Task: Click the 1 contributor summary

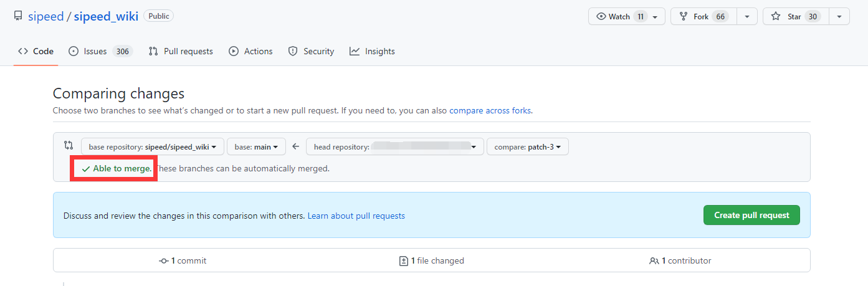Action: (x=680, y=260)
